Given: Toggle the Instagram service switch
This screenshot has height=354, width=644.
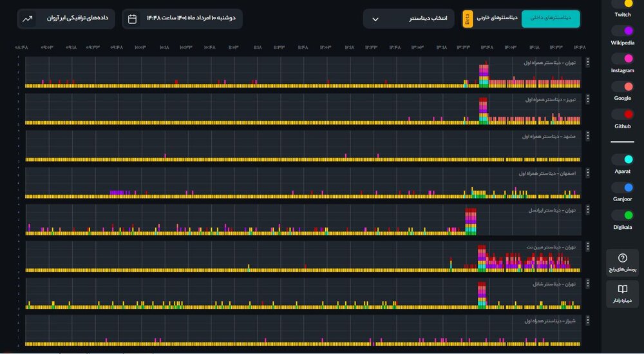Looking at the screenshot, I should click(x=622, y=58).
